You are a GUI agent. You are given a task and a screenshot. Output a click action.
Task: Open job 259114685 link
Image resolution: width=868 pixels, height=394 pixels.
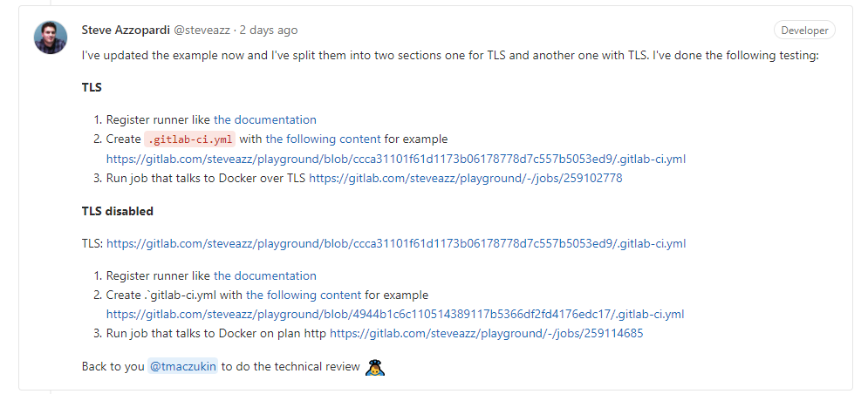[x=487, y=334]
